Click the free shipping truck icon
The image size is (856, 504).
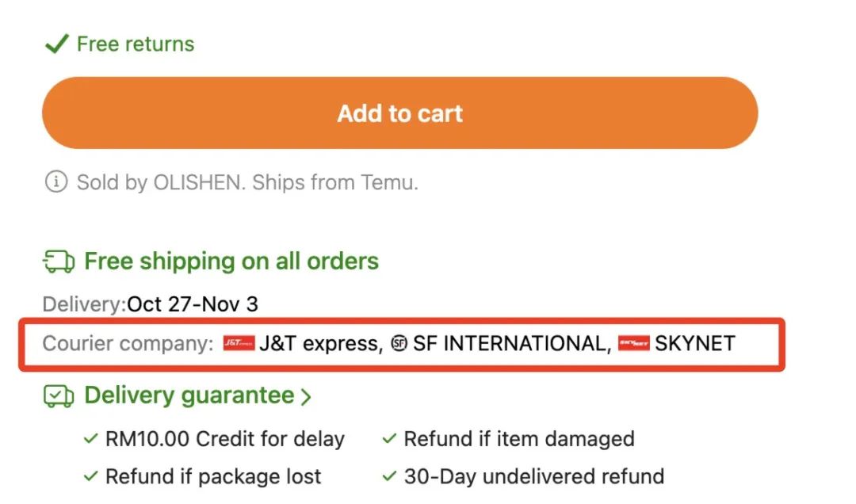59,261
